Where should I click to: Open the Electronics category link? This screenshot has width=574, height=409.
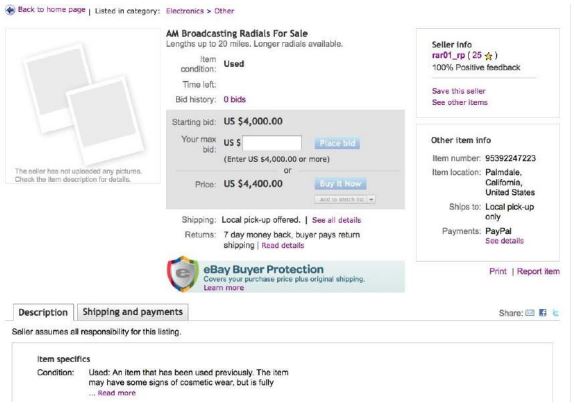coord(185,11)
